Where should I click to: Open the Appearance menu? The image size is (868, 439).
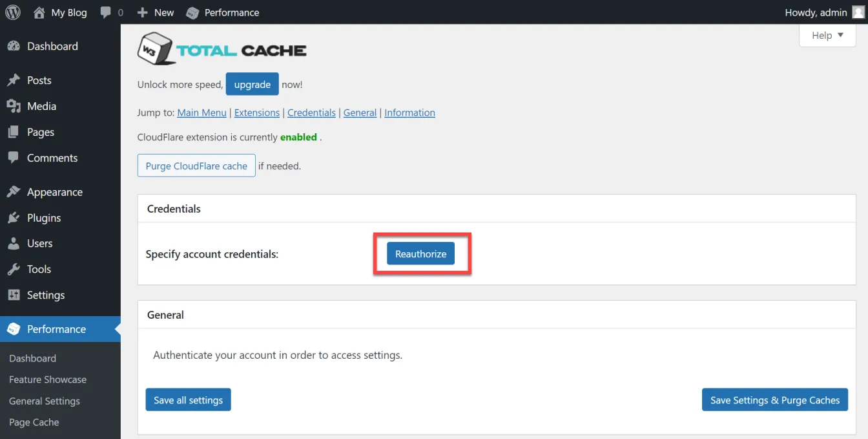click(x=60, y=192)
